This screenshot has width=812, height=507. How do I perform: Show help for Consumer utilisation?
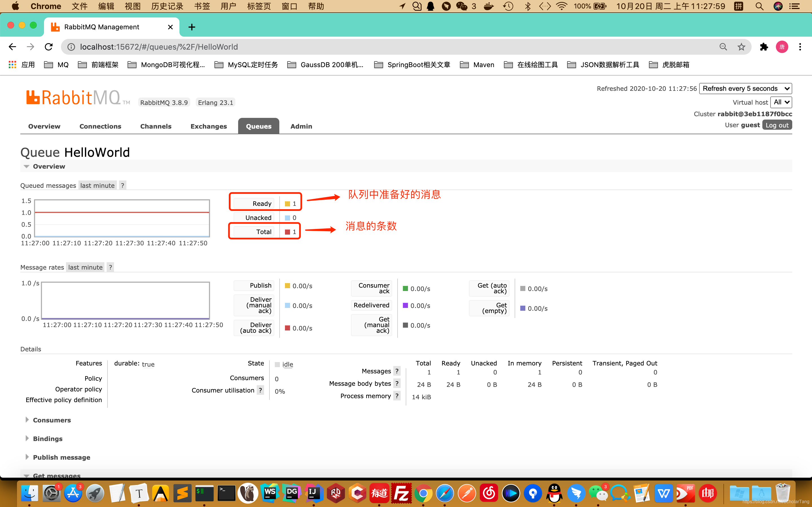(260, 390)
